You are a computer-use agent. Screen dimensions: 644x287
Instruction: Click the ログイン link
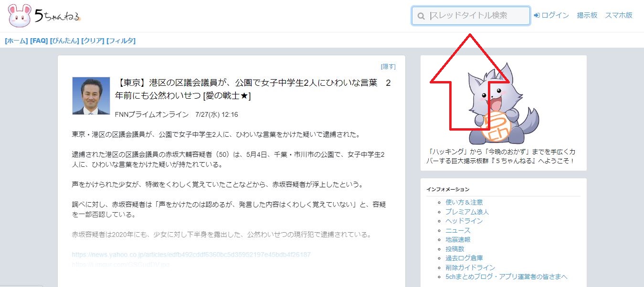pyautogui.click(x=555, y=15)
